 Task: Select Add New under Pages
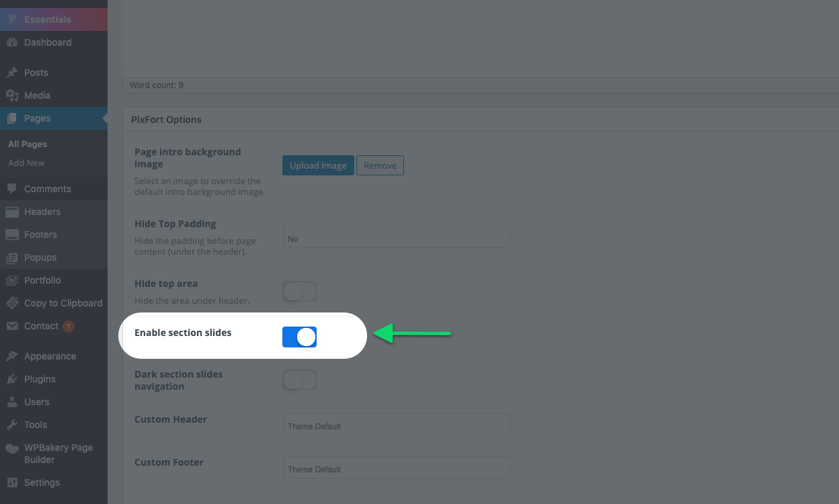point(26,163)
